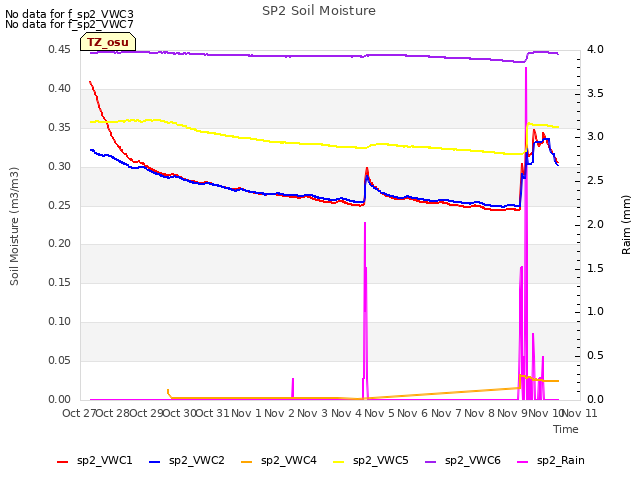Click the 2.5 right axis value
The image size is (640, 480).
pyautogui.click(x=595, y=180)
